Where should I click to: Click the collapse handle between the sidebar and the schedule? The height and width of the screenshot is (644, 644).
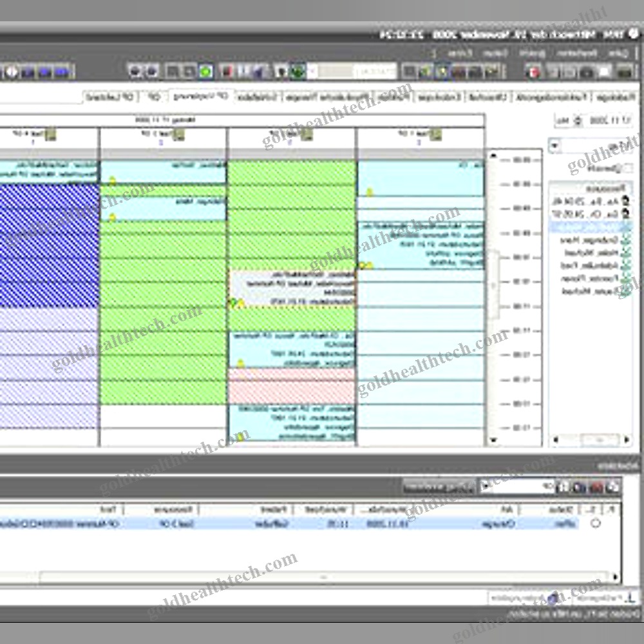(495, 285)
